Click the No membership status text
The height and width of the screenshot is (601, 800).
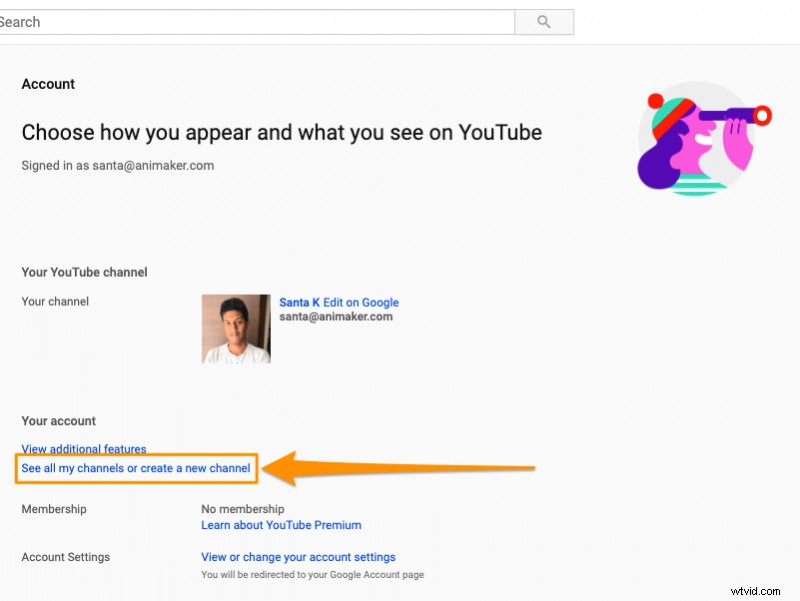click(242, 509)
